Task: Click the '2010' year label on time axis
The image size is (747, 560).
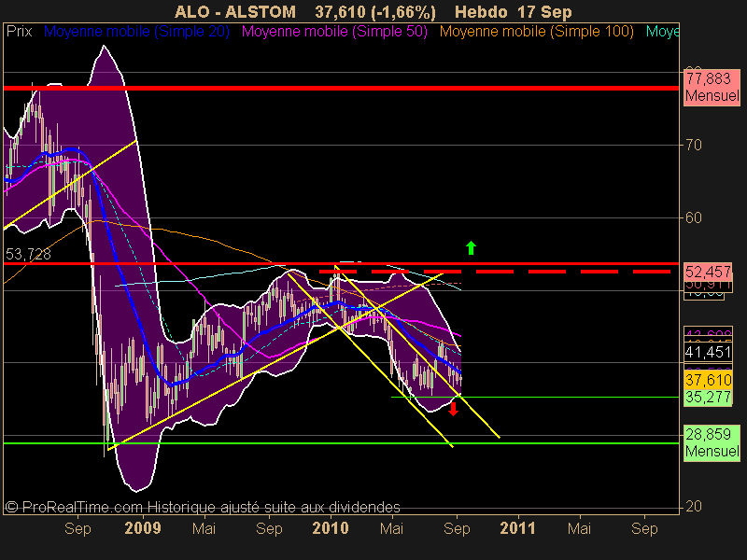Action: pos(331,528)
